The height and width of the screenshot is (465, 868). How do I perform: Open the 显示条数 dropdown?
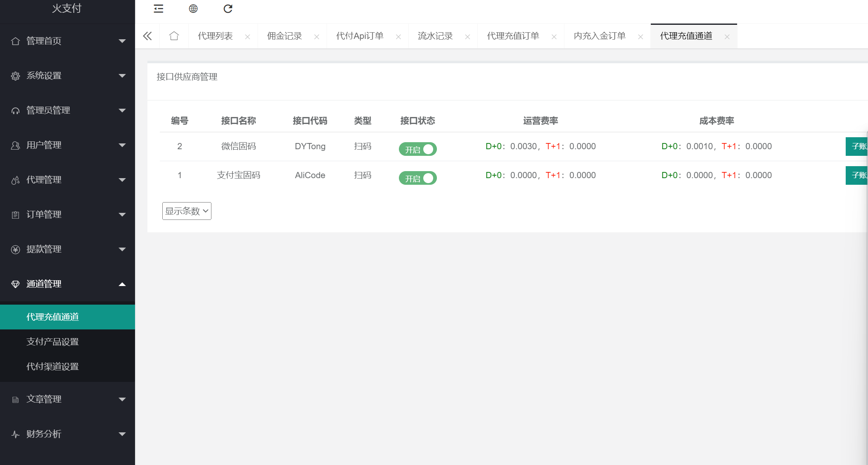point(187,211)
